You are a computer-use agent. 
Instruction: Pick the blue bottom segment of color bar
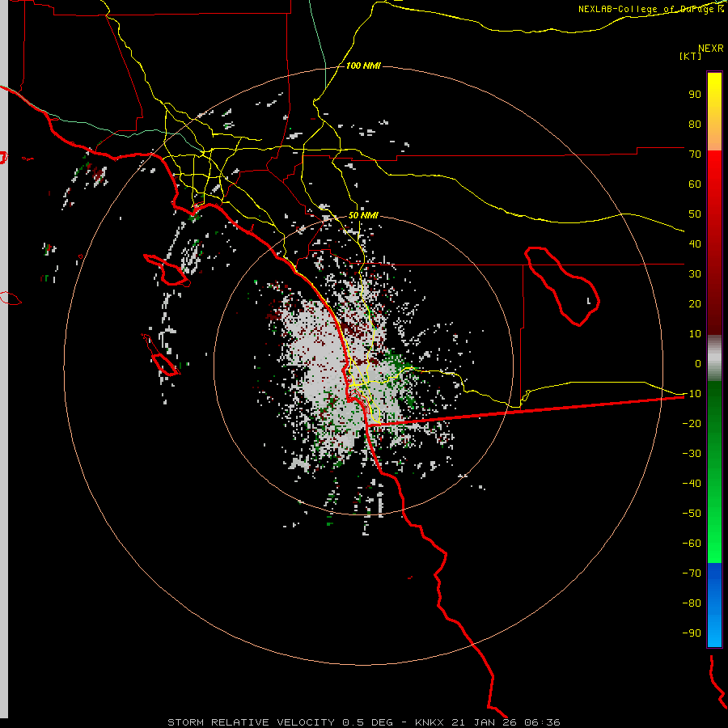pos(714,604)
